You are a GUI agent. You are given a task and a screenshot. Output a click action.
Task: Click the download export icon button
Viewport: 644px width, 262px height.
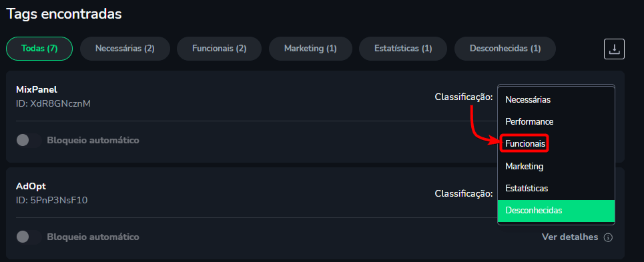click(x=614, y=49)
